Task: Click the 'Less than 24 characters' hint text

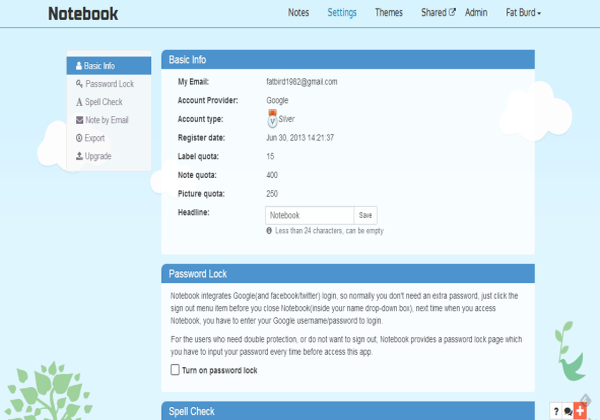Action: [329, 231]
